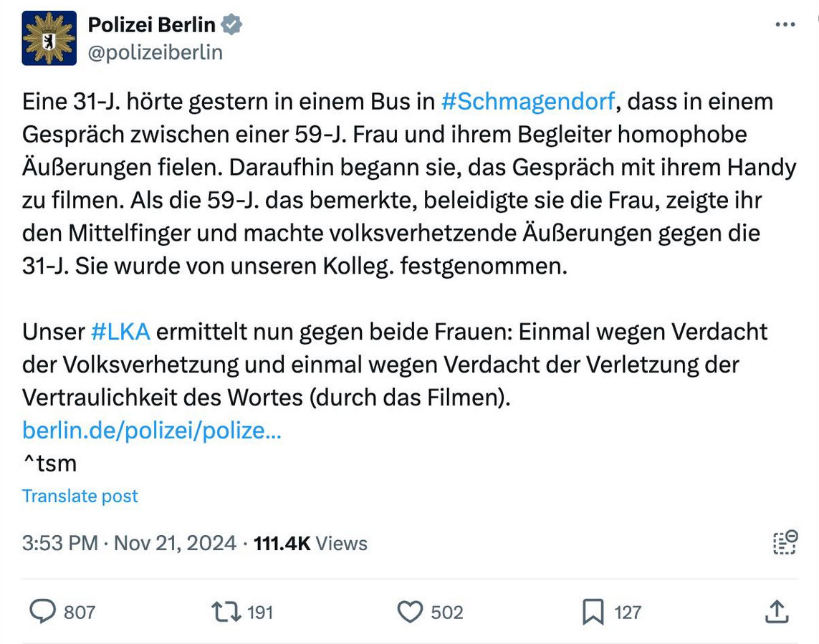This screenshot has width=819, height=644.
Task: Click the 807 replies count
Action: [x=80, y=612]
